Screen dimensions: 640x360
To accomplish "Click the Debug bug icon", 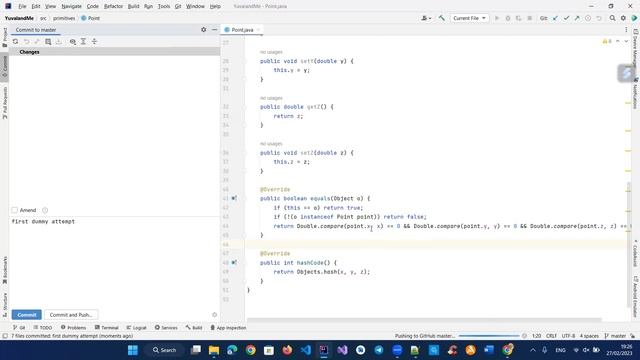I will (x=508, y=18).
